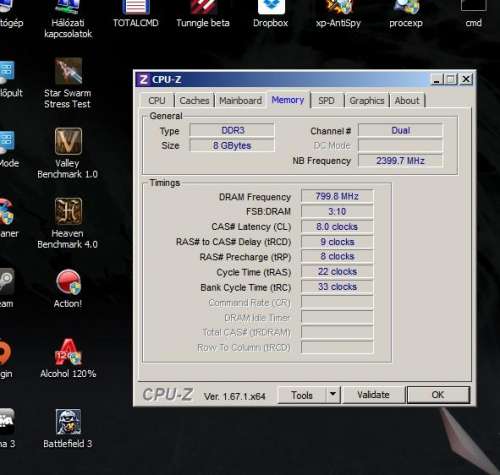Click the Dual channel field
Viewport: 500px width, 475px height.
[x=400, y=130]
